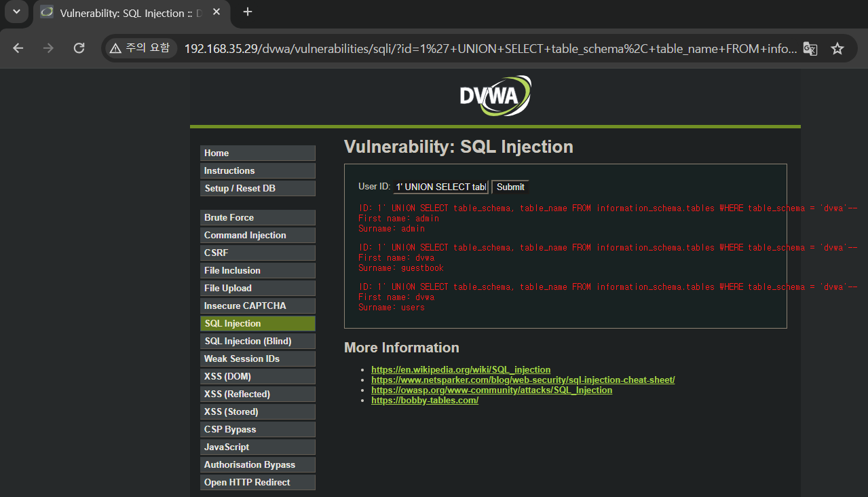Open the netsparker SQL injection cheat sheet link
This screenshot has height=497, width=868.
coord(523,380)
